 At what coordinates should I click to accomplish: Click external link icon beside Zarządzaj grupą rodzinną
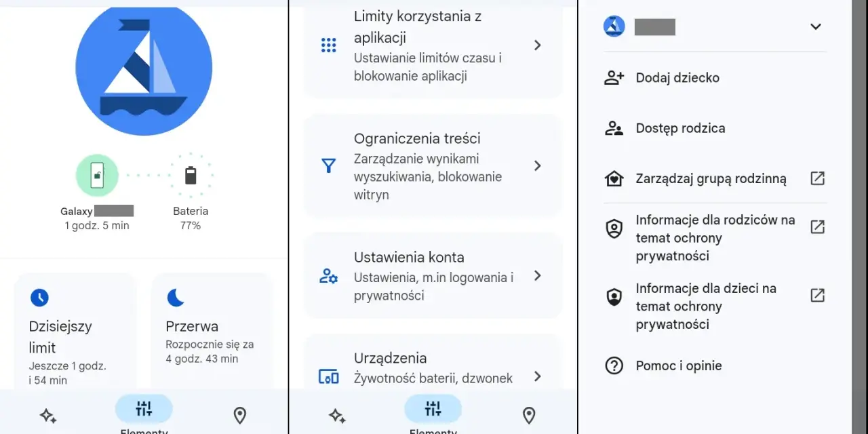(817, 178)
